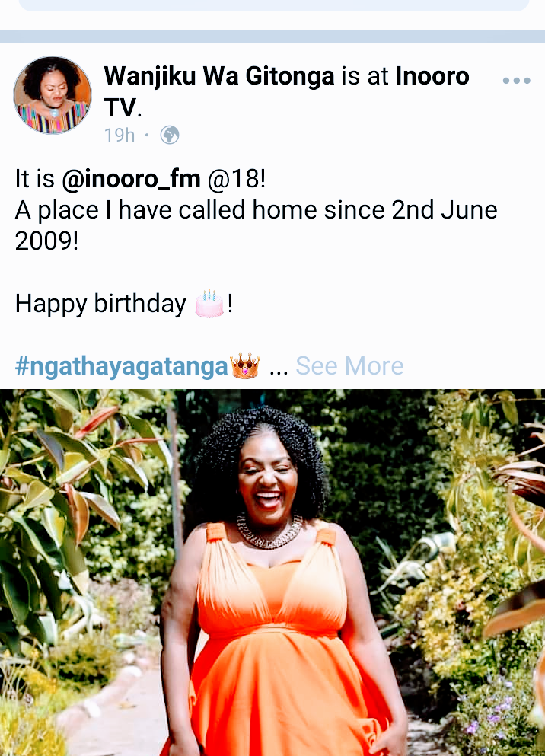Screen dimensions: 545x756
Task: Tap the gold necklace in the photo
Action: pyautogui.click(x=270, y=532)
